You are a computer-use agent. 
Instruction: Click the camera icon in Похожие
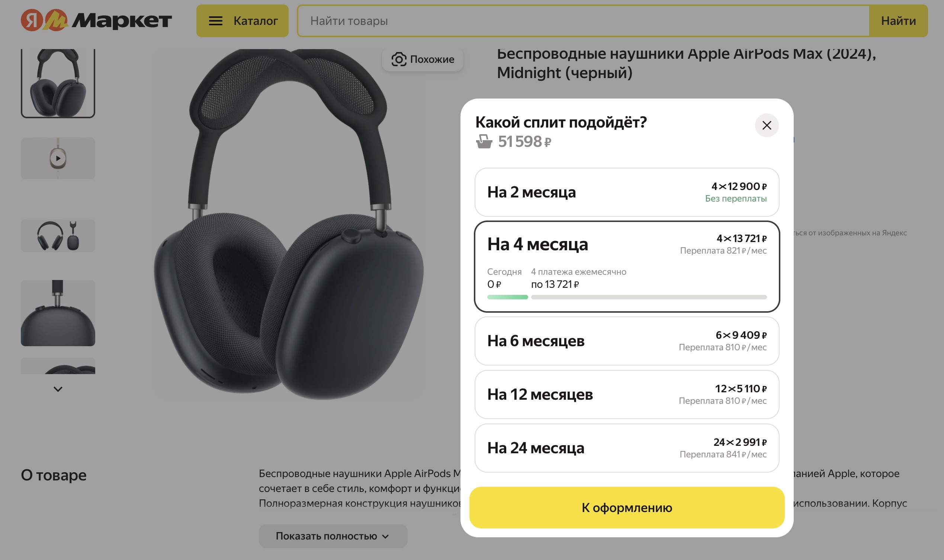(399, 59)
